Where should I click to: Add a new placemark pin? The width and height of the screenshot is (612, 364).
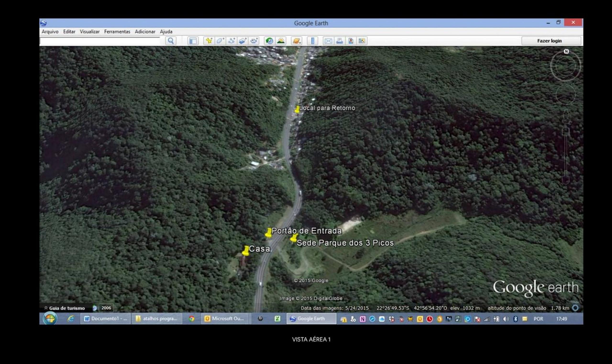tap(209, 41)
